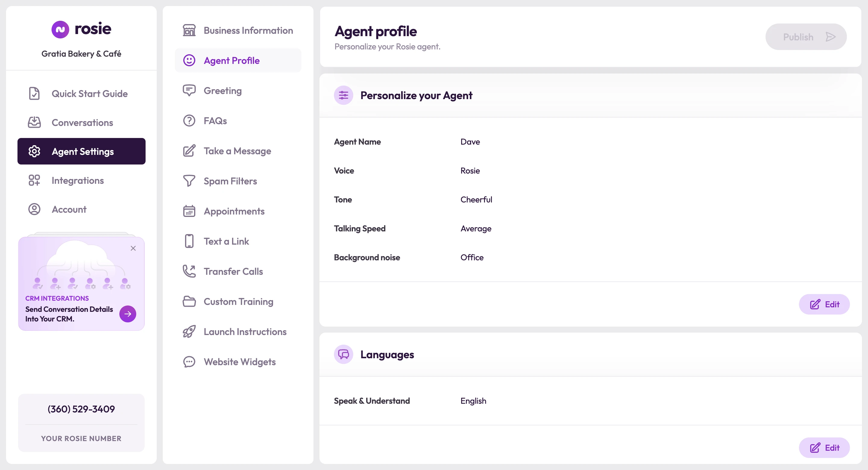
Task: Open the Launch Instructions rocket icon
Action: click(189, 331)
